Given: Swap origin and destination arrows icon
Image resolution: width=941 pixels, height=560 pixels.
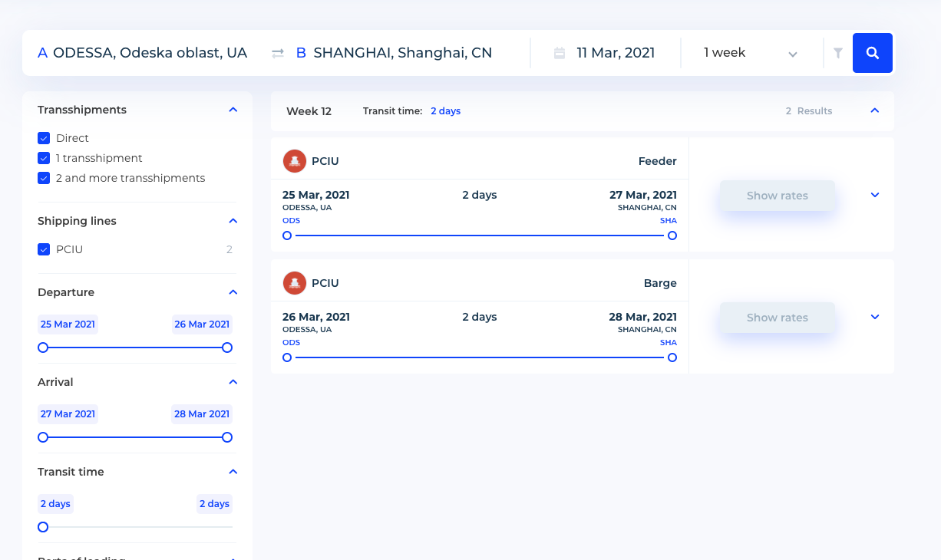Looking at the screenshot, I should 278,53.
